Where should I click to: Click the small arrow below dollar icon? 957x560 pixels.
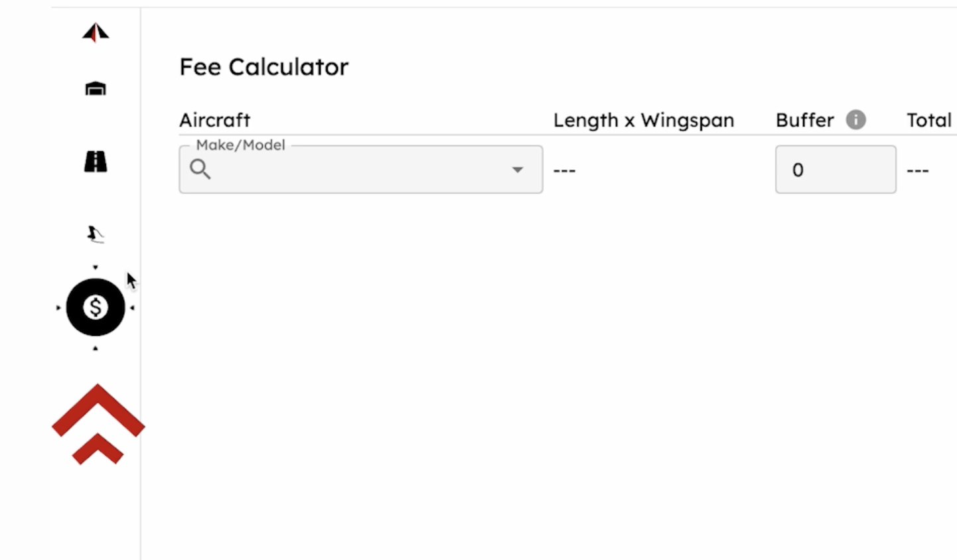tap(96, 348)
